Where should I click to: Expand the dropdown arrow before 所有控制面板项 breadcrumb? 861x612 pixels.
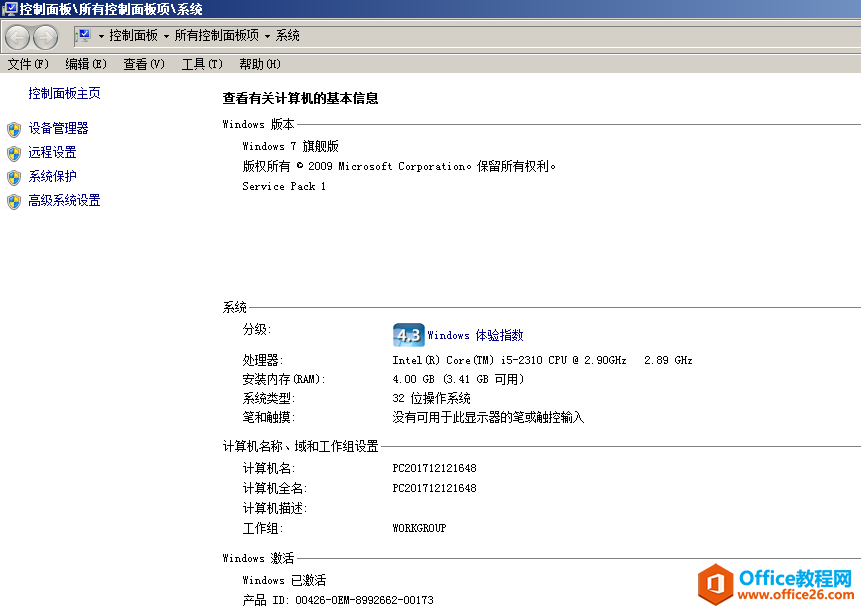click(x=166, y=36)
